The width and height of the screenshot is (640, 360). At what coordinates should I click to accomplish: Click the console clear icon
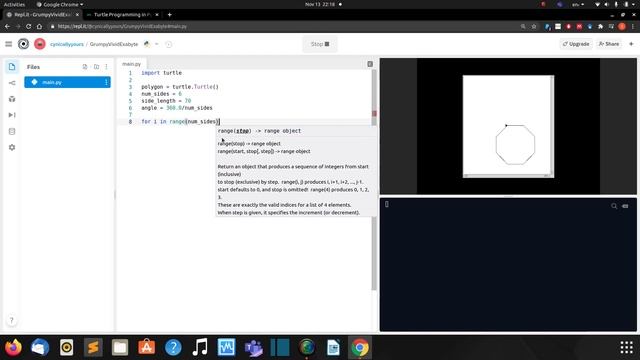coord(625,206)
